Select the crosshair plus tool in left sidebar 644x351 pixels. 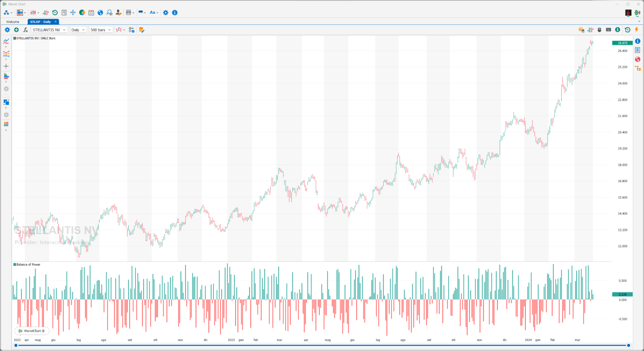[6, 66]
